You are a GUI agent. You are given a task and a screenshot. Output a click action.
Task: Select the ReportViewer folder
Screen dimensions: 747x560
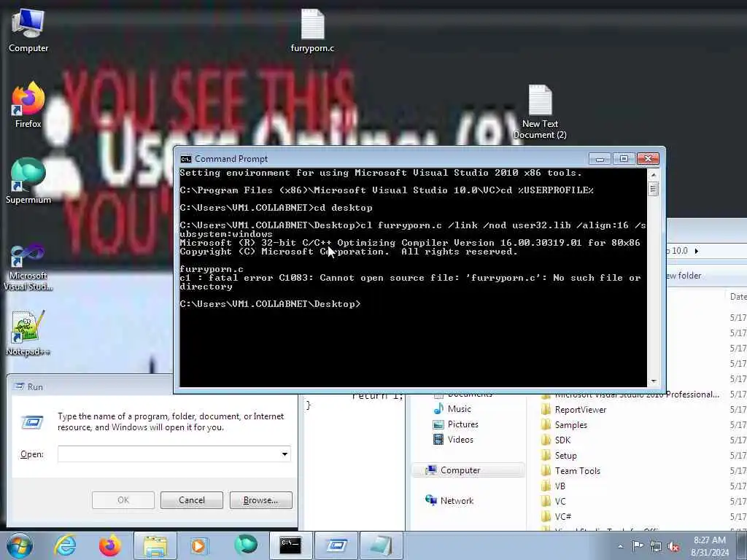pyautogui.click(x=574, y=410)
